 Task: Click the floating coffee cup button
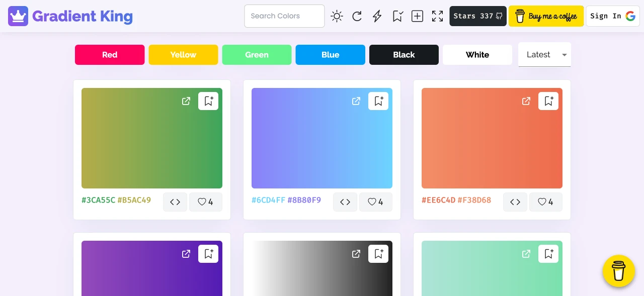coord(619,271)
